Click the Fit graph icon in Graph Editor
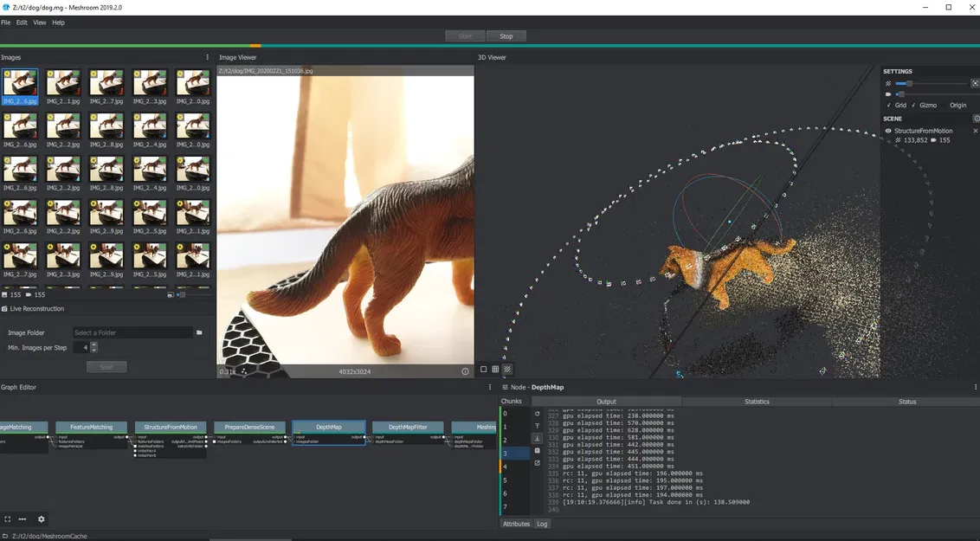This screenshot has height=541, width=980. [x=8, y=519]
